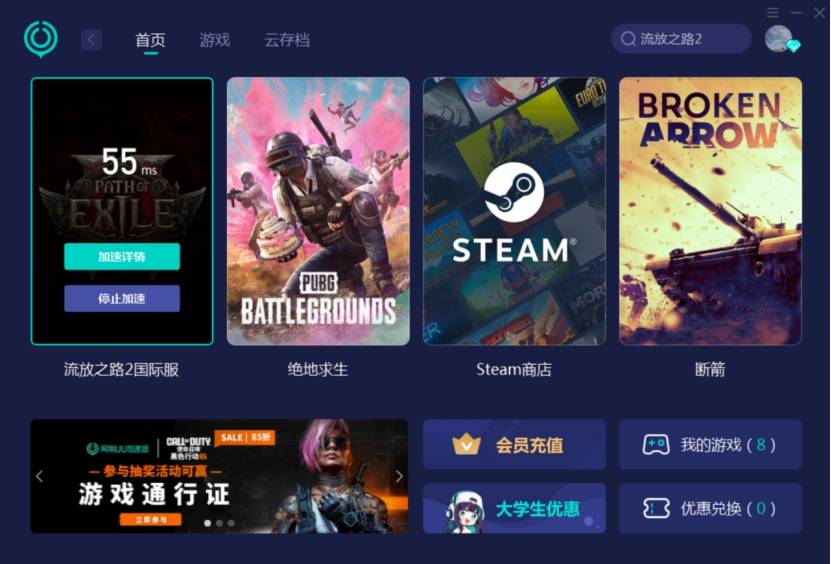Click the search magnifier icon
The width and height of the screenshot is (831, 564).
tap(628, 39)
